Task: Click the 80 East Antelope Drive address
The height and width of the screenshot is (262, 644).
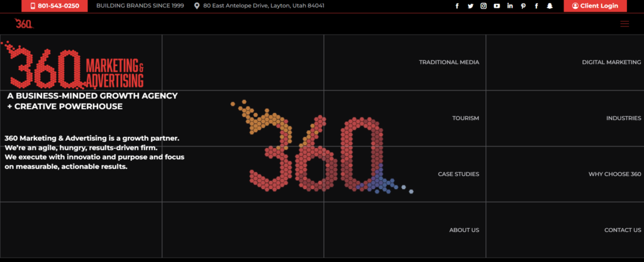Action: click(x=264, y=6)
